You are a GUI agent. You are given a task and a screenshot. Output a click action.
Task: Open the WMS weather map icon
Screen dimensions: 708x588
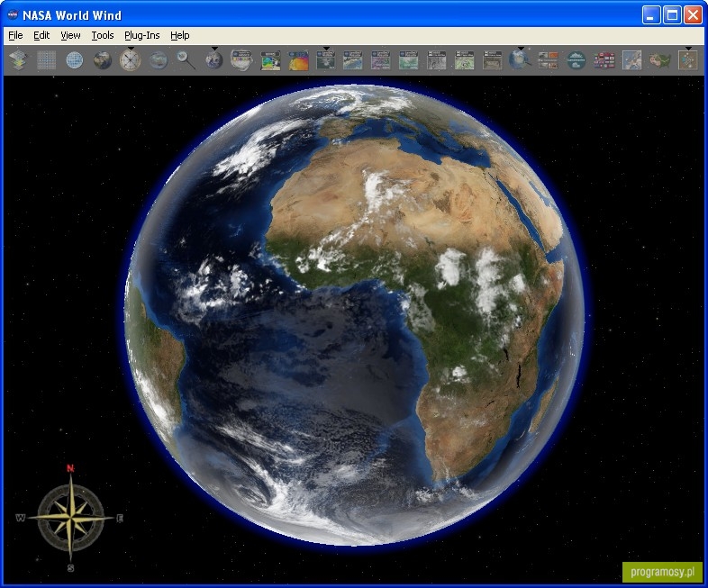click(270, 60)
